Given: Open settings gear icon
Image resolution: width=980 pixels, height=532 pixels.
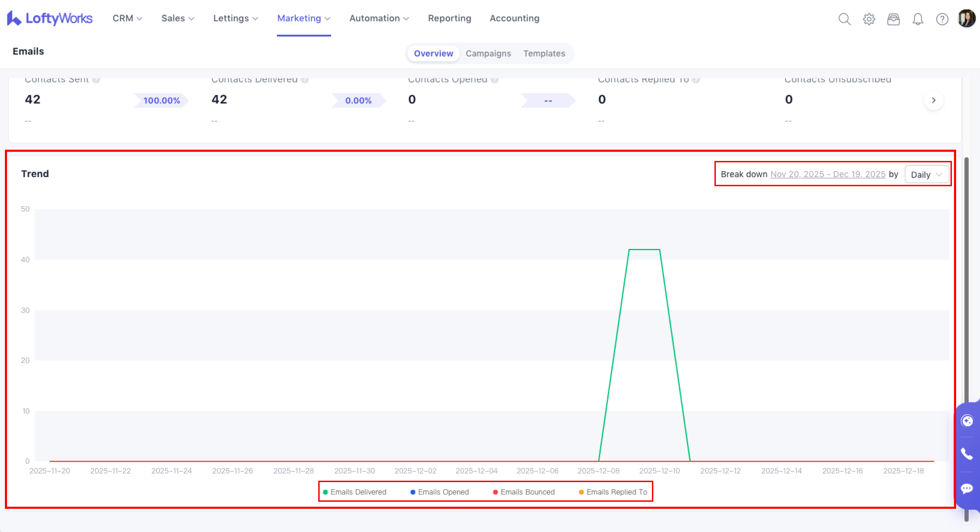Looking at the screenshot, I should click(x=869, y=19).
